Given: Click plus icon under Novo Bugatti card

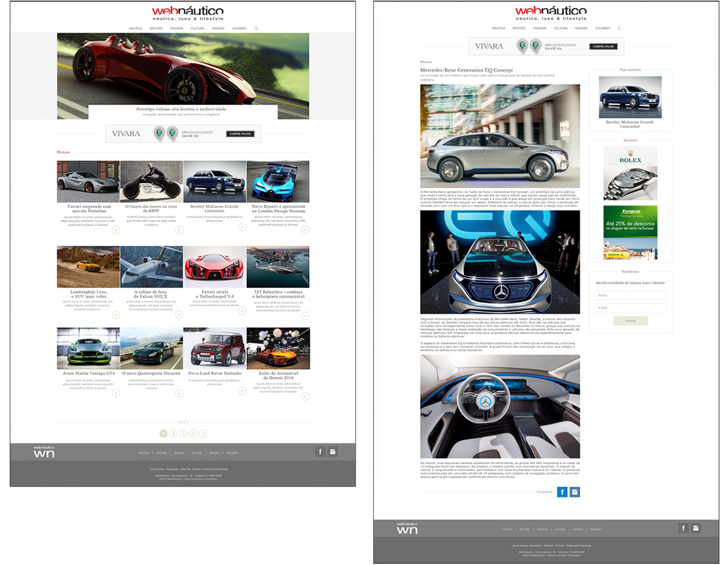Looking at the screenshot, I should point(305,230).
